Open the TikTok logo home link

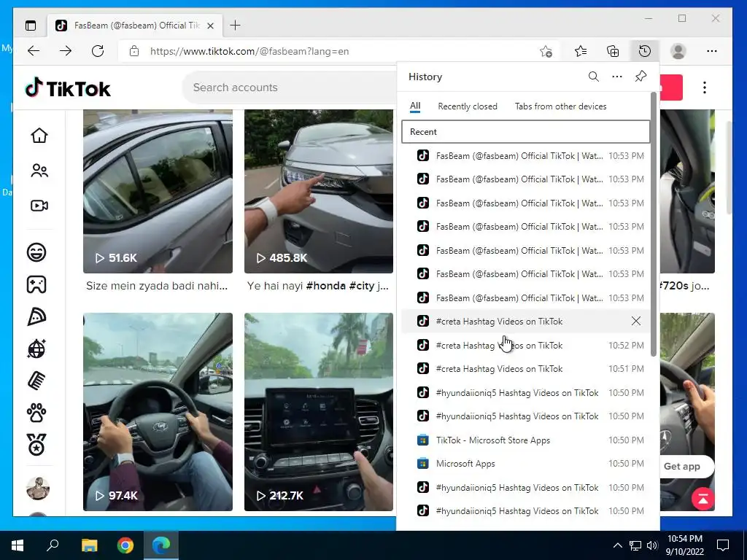(x=68, y=88)
